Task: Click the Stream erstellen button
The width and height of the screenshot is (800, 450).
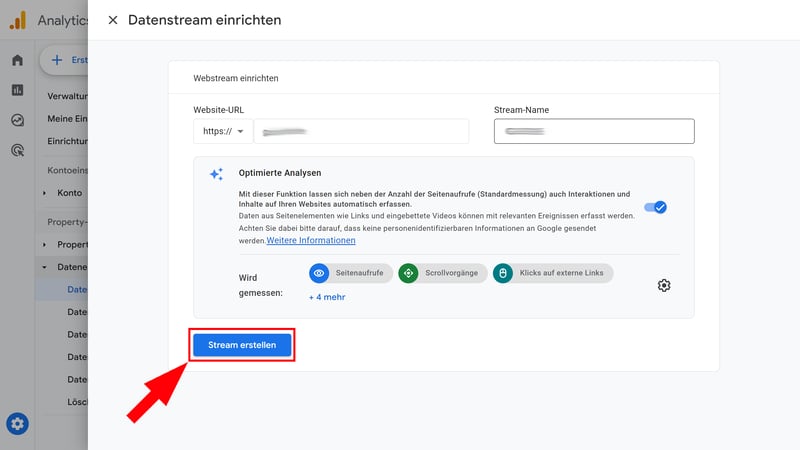Action: pos(242,345)
